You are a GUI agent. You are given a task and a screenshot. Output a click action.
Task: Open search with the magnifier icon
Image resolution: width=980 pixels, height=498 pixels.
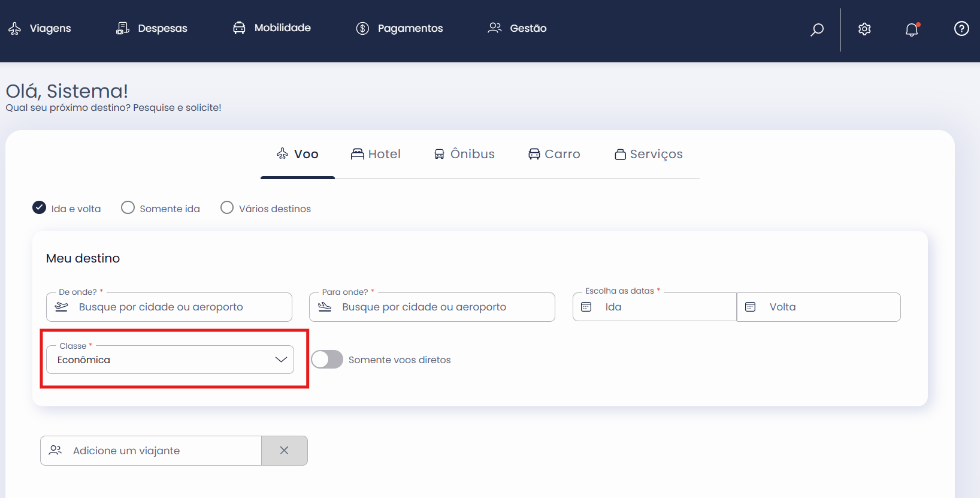coord(817,29)
